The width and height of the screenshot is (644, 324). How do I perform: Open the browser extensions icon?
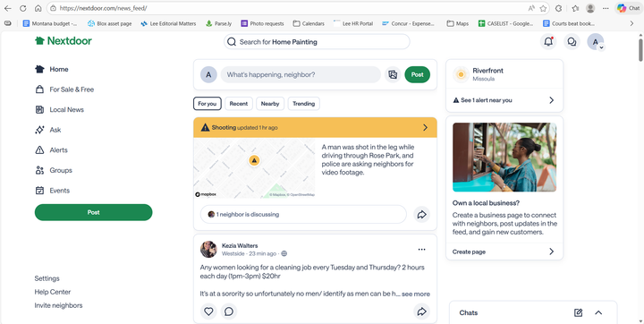click(558, 8)
